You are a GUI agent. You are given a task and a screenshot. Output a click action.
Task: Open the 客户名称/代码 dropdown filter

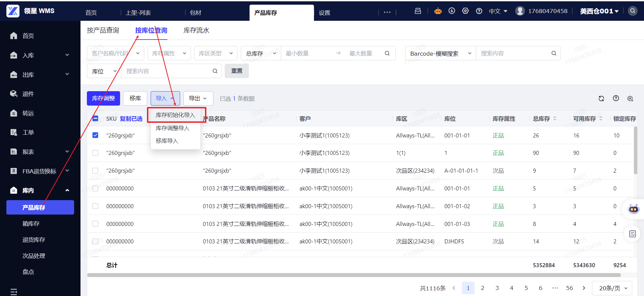click(x=115, y=53)
